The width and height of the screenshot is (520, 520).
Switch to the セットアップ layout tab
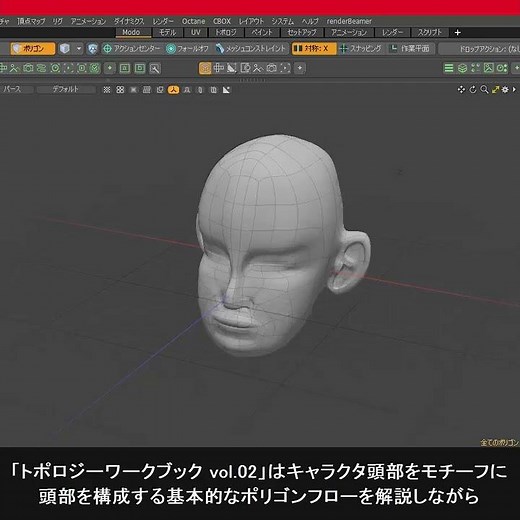click(302, 32)
